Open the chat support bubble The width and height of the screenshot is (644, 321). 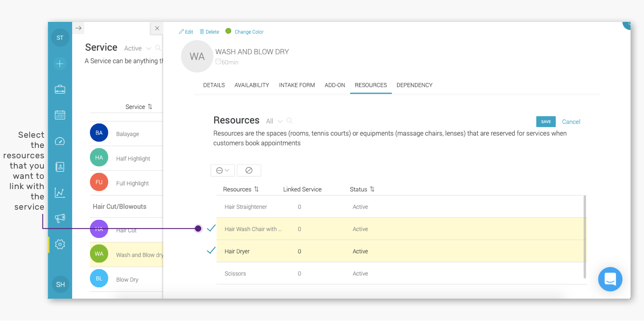(x=610, y=279)
